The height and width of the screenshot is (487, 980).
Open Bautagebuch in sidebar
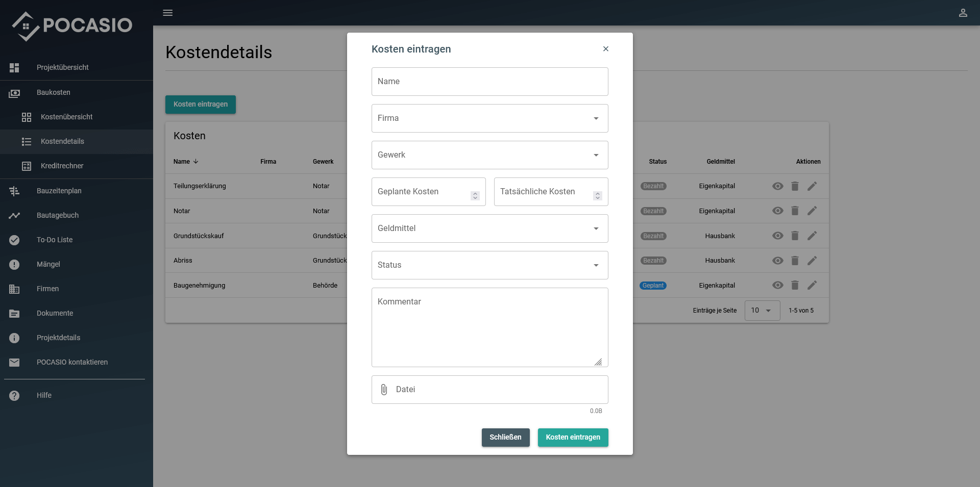coord(77,215)
